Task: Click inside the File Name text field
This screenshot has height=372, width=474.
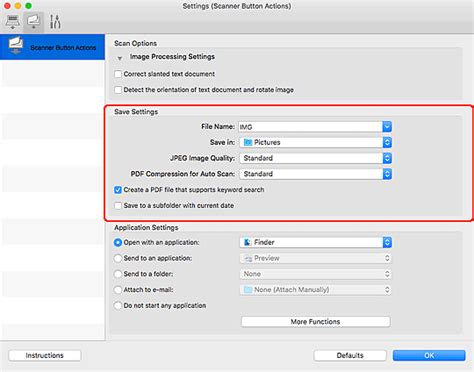Action: pyautogui.click(x=311, y=127)
